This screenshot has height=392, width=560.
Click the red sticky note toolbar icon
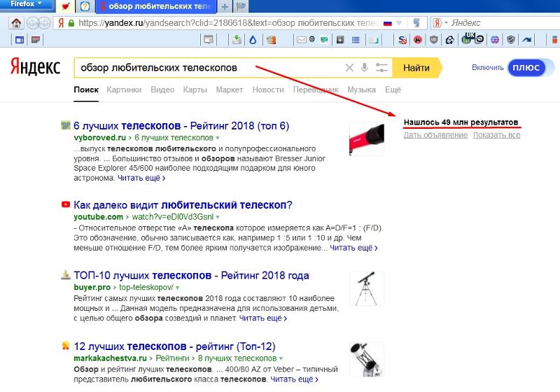pyautogui.click(x=36, y=40)
